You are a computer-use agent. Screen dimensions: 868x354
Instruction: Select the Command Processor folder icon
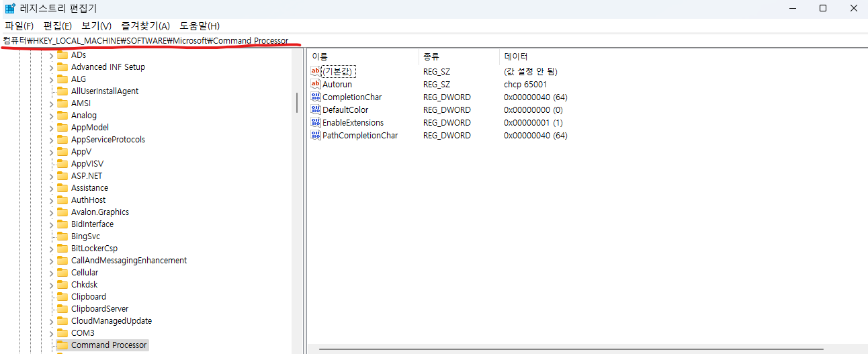(x=62, y=345)
